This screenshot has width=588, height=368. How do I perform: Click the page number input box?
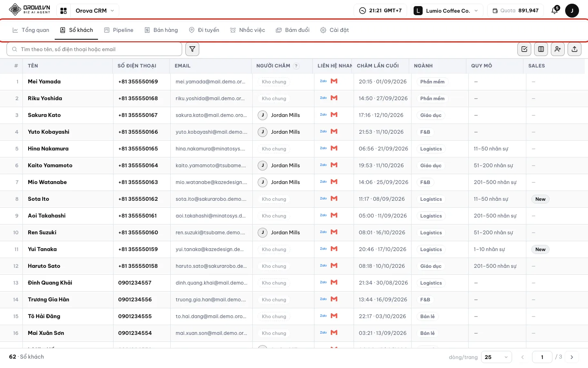coord(542,357)
